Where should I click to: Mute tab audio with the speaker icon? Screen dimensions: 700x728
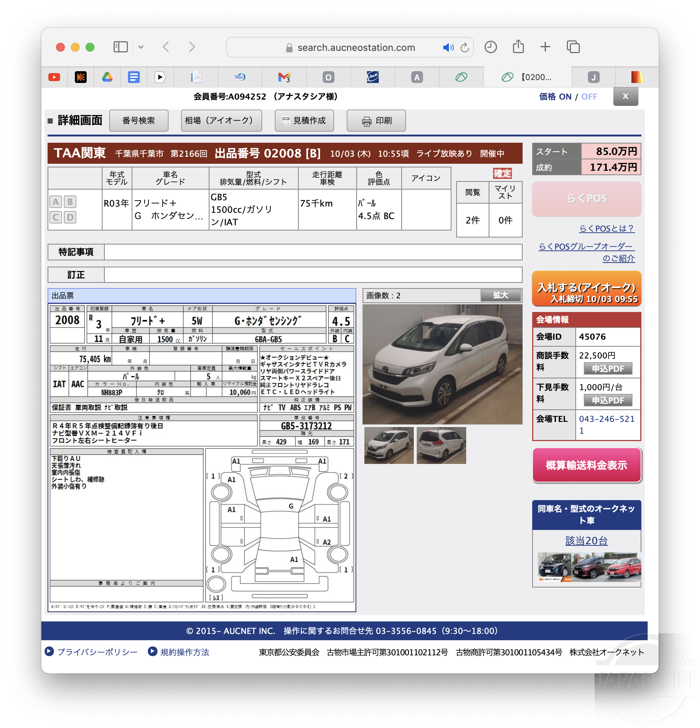click(x=448, y=47)
